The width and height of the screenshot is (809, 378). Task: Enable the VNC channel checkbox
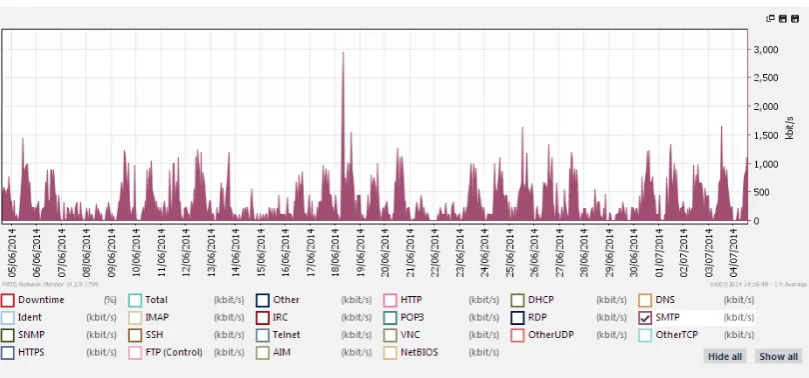390,335
